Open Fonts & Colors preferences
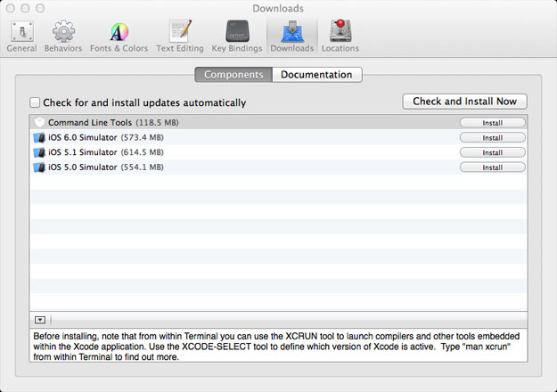Screen dimensions: 557x392 pyautogui.click(x=119, y=37)
